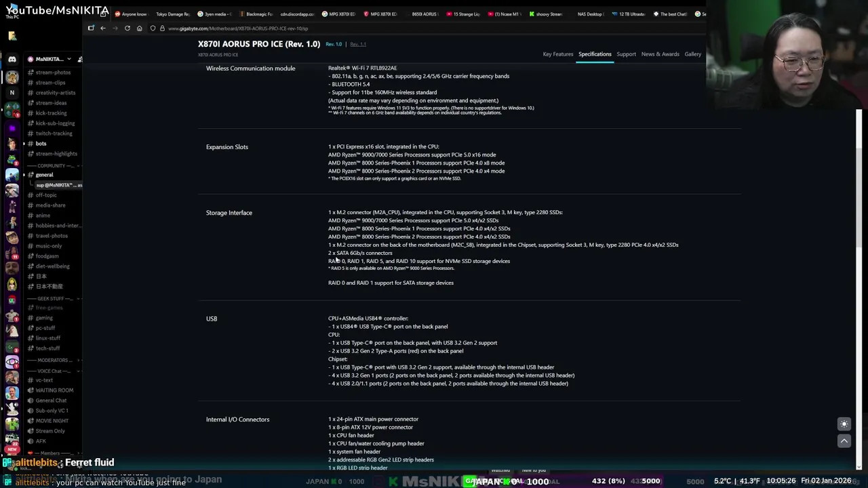
Task: Open the vc-text channel
Action: [43, 380]
